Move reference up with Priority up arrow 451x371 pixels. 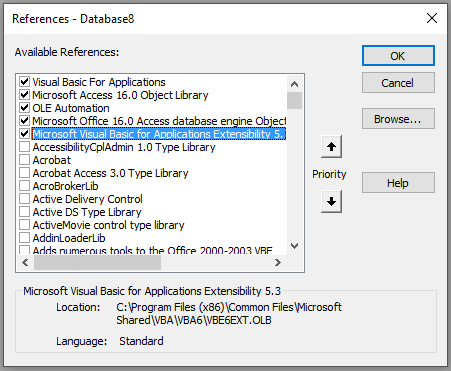point(331,147)
